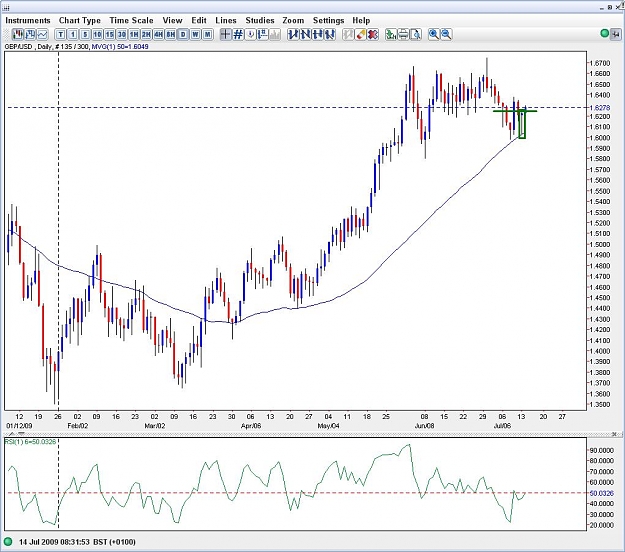
Task: Click the pane splitter arrows above RSI panel
Action: coord(16,433)
